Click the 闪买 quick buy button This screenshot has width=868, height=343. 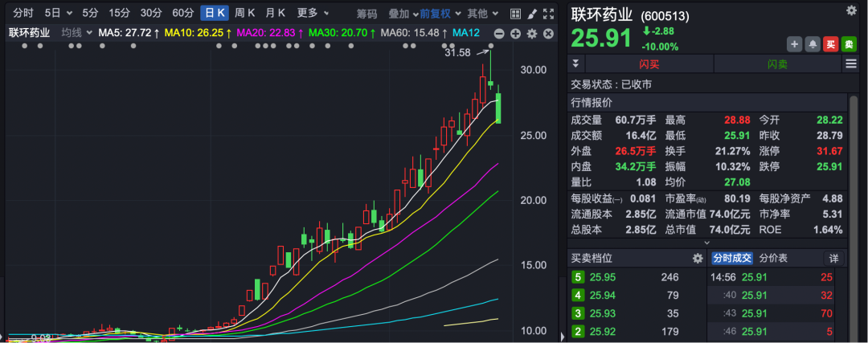(649, 64)
